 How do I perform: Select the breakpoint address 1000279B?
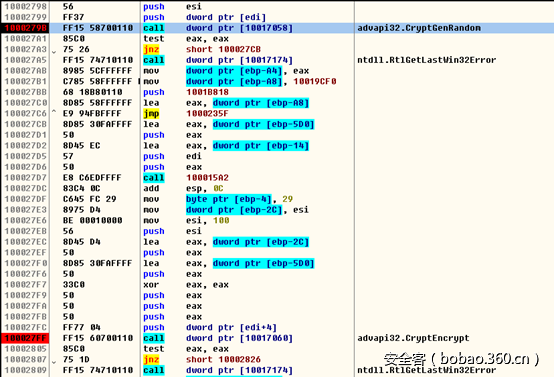coord(25,28)
